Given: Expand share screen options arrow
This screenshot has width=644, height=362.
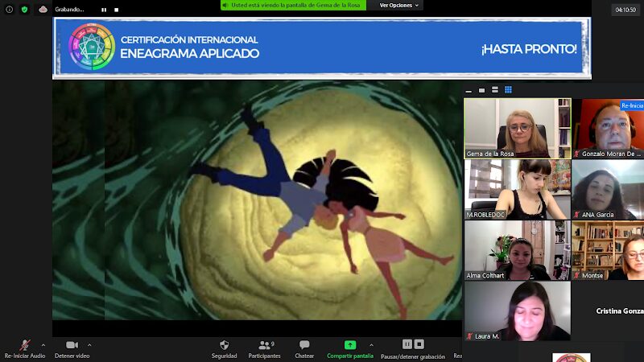Looking at the screenshot, I should [x=371, y=345].
